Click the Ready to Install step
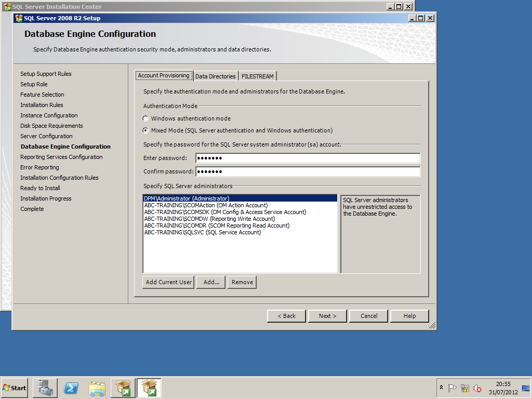This screenshot has width=532, height=399. 40,188
